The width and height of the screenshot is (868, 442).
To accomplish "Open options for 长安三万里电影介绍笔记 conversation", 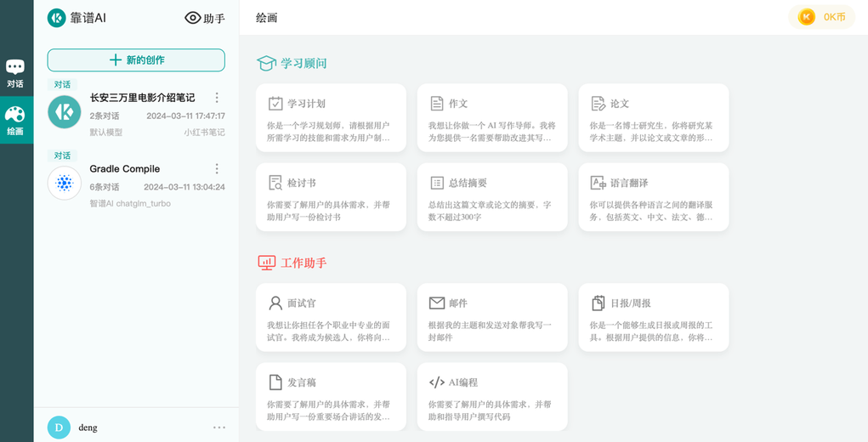I will [x=217, y=98].
